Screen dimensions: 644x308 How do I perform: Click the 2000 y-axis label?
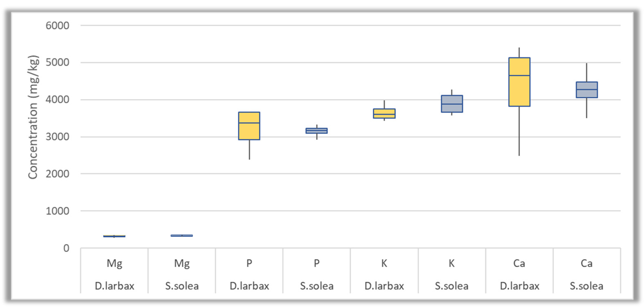click(x=57, y=174)
